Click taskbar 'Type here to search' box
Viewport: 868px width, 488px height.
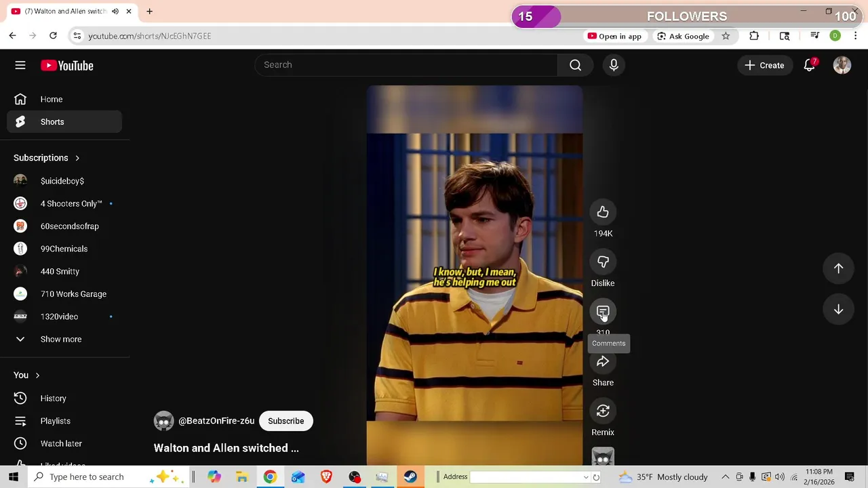[108, 477]
